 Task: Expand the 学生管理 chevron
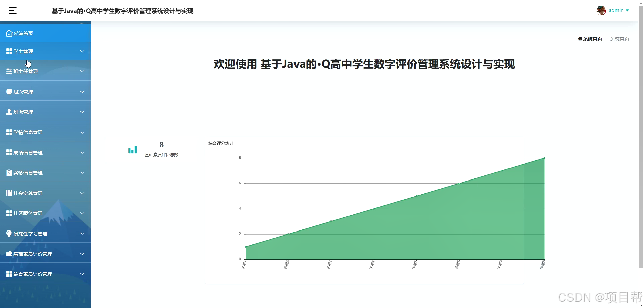pos(82,51)
